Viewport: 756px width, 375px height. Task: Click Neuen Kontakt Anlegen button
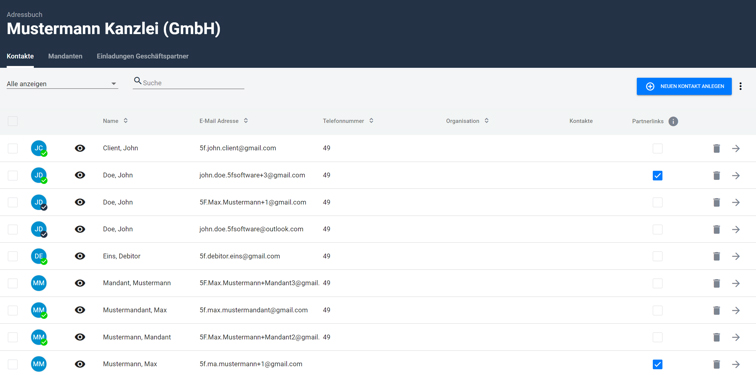(x=684, y=86)
